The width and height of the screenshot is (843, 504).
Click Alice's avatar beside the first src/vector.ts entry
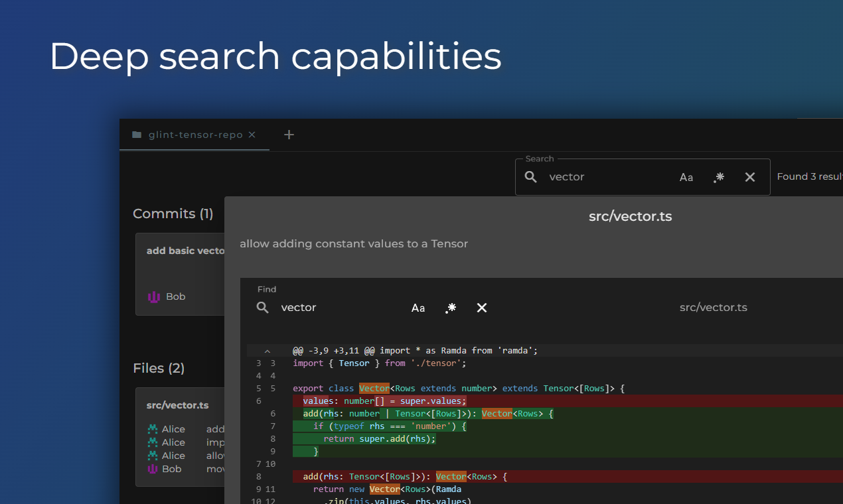[x=154, y=428]
